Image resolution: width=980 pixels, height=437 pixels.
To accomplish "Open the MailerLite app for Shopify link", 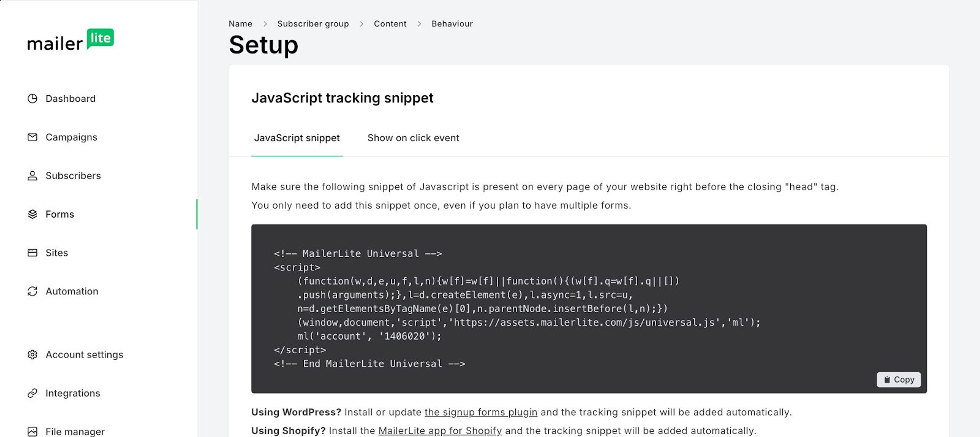I will [x=440, y=431].
